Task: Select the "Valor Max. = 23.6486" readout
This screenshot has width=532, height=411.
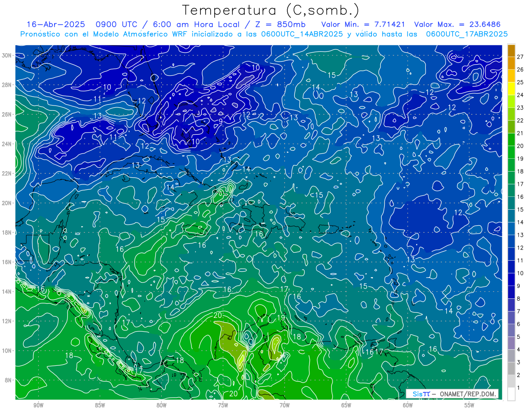Action: [457, 24]
